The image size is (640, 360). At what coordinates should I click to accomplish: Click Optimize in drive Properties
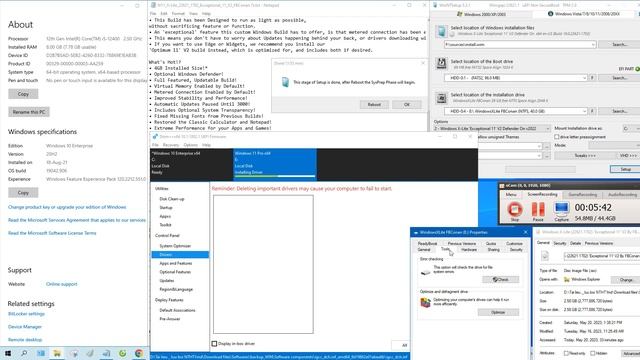pos(498,312)
